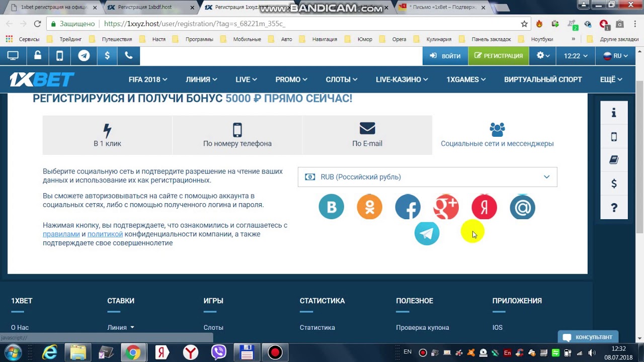Screen dimensions: 644x362
Task: Open Статистика footer link
Action: (317, 327)
